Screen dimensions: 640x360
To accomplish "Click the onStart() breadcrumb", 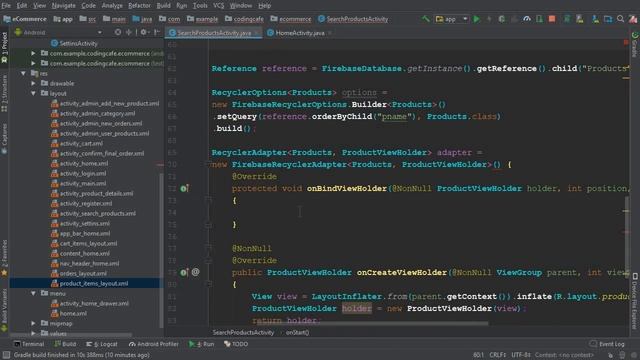I will [x=297, y=332].
